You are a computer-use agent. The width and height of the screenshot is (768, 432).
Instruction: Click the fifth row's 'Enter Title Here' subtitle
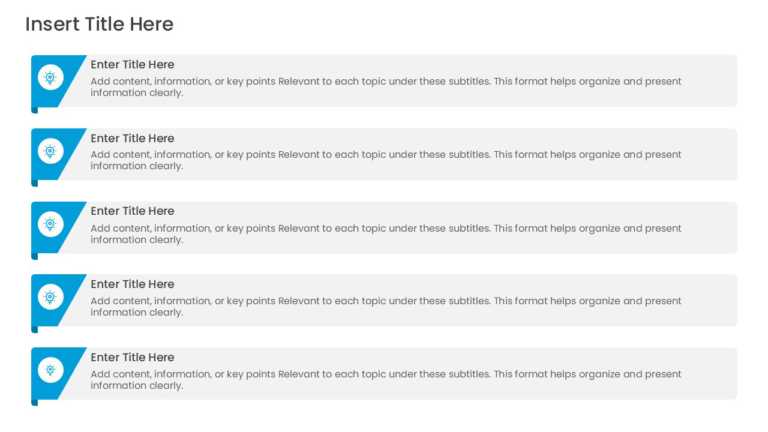[132, 358]
